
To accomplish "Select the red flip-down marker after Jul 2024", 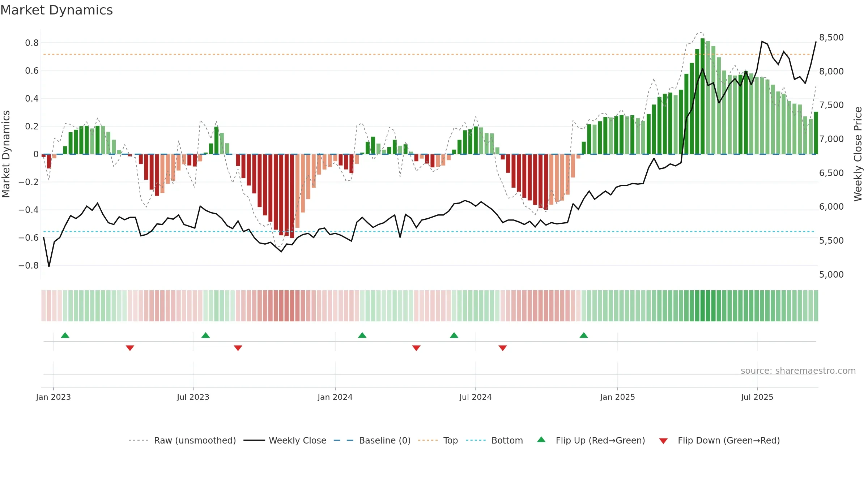I will (503, 348).
